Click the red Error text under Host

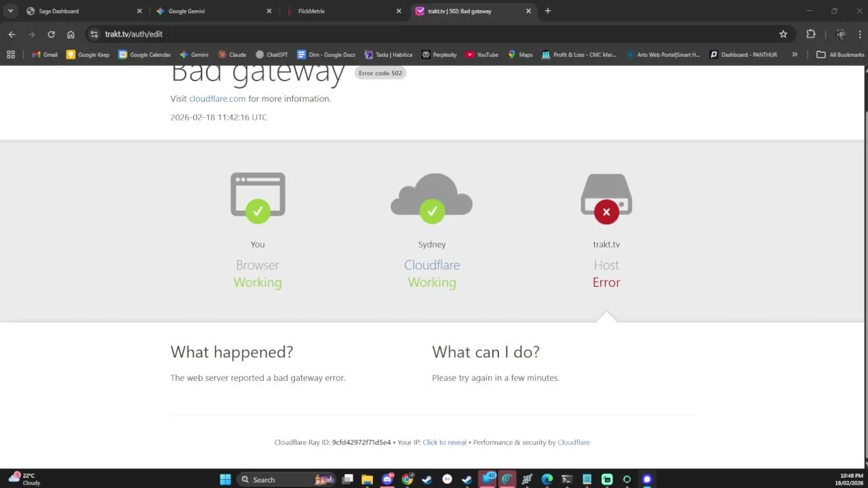pos(606,283)
